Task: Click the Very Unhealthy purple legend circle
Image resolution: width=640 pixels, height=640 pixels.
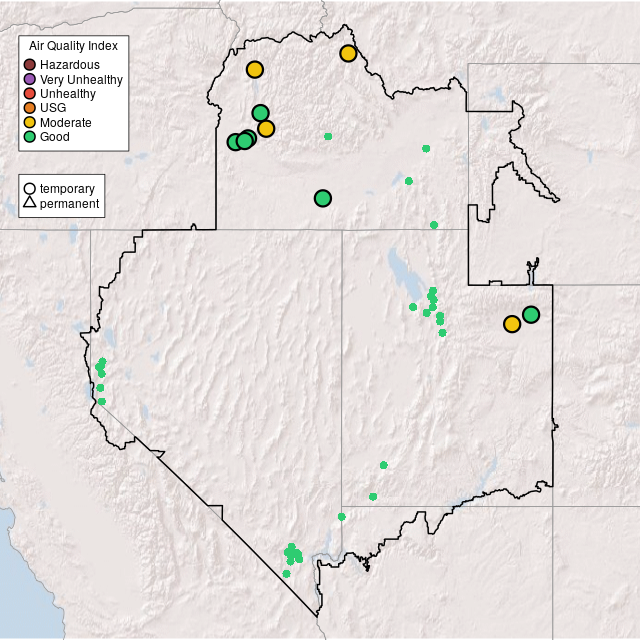Action: (x=30, y=79)
